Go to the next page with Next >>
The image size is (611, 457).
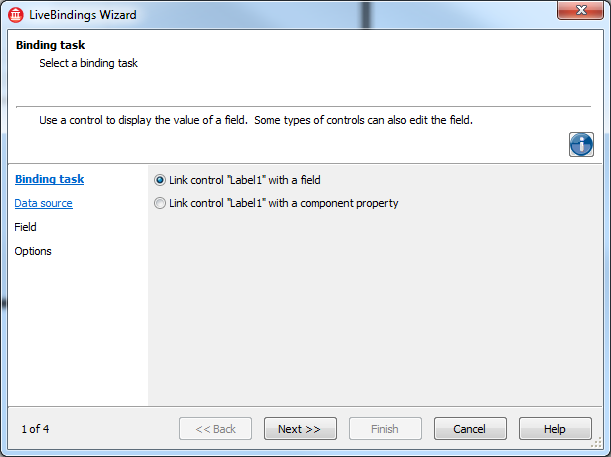tap(300, 429)
